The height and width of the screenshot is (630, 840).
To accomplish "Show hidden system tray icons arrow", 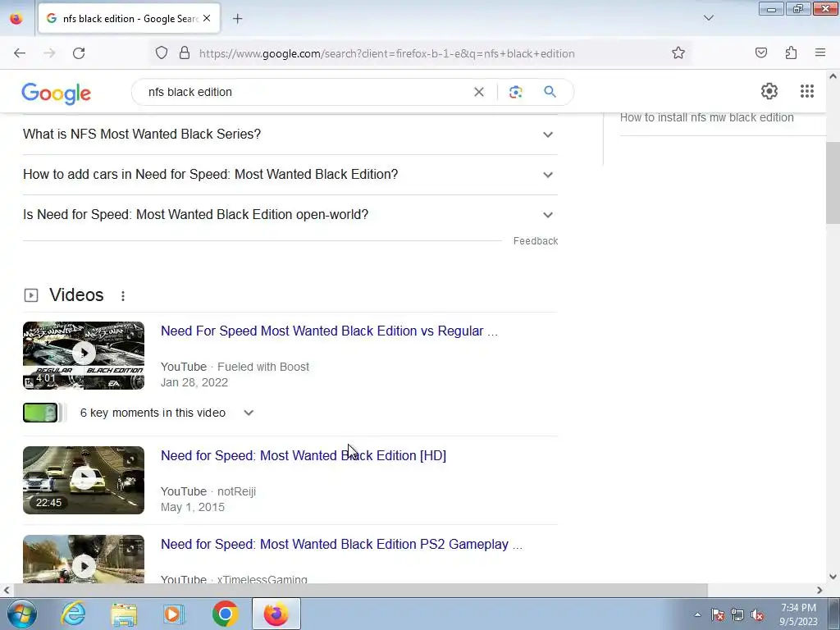I will 697,614.
